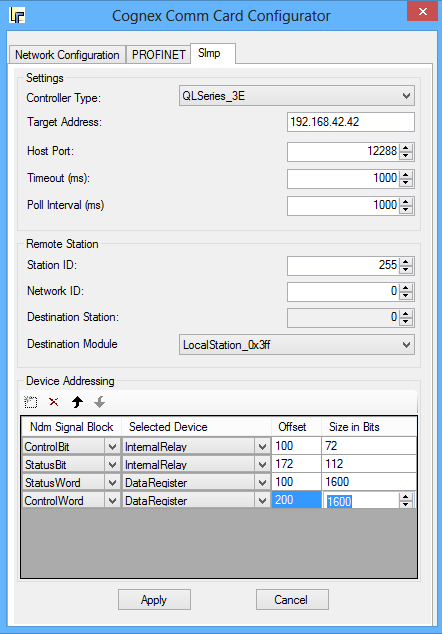Viewport: 442px width, 634px height.
Task: Select ControlBit size cell 72
Action: (369, 446)
